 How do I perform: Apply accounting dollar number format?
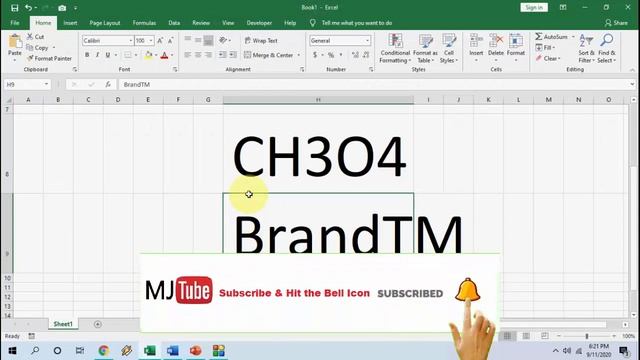pos(315,55)
